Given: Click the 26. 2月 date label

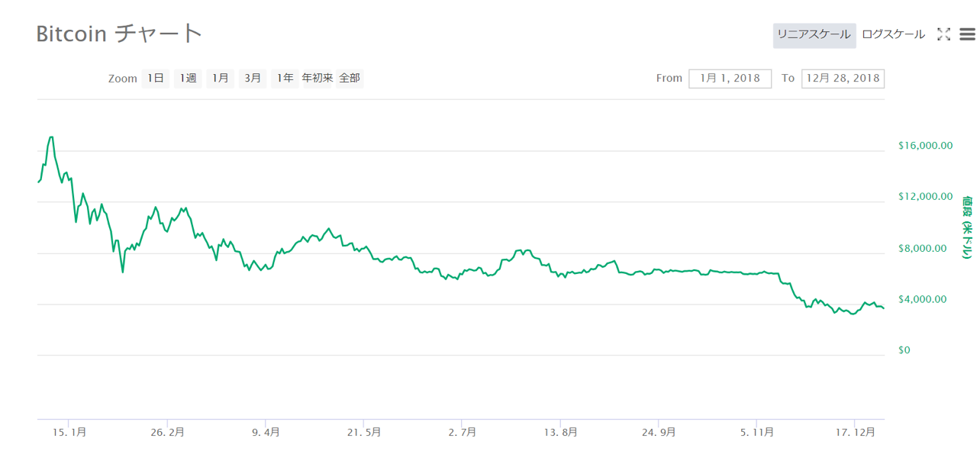Looking at the screenshot, I should click(167, 432).
